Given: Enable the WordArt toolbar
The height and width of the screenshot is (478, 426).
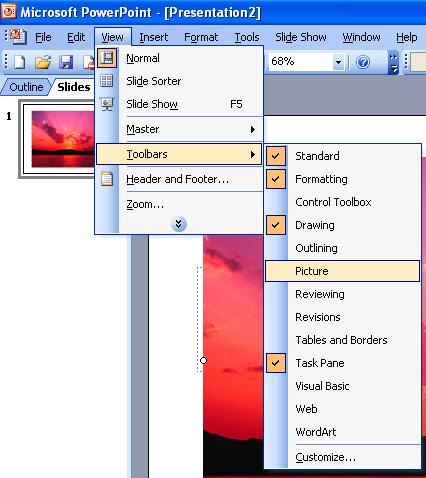Looking at the screenshot, I should pyautogui.click(x=343, y=432).
